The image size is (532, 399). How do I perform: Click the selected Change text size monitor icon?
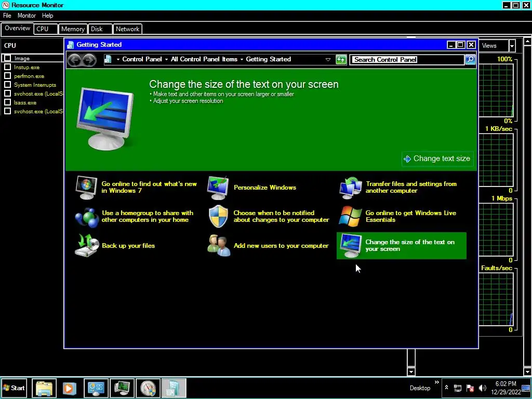351,246
